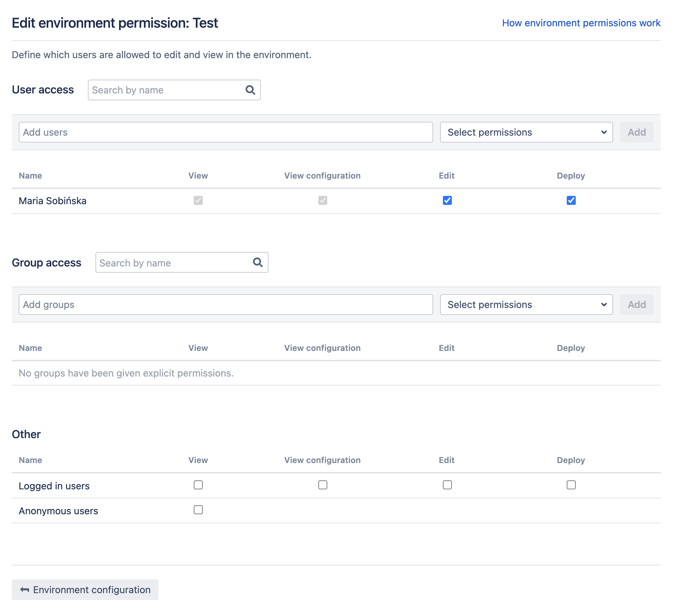Click the Add button in Group access

(637, 305)
